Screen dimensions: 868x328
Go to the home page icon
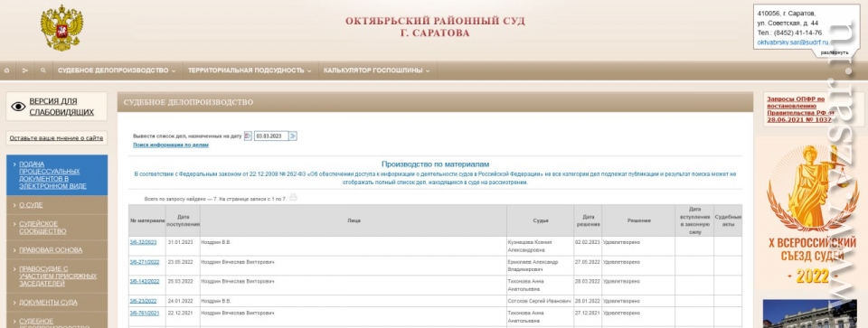6,70
